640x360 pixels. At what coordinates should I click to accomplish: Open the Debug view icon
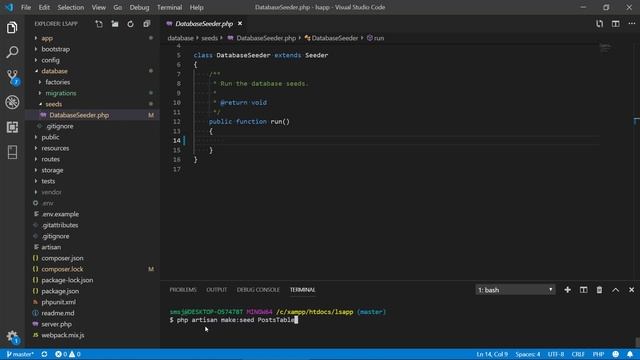tap(12, 102)
